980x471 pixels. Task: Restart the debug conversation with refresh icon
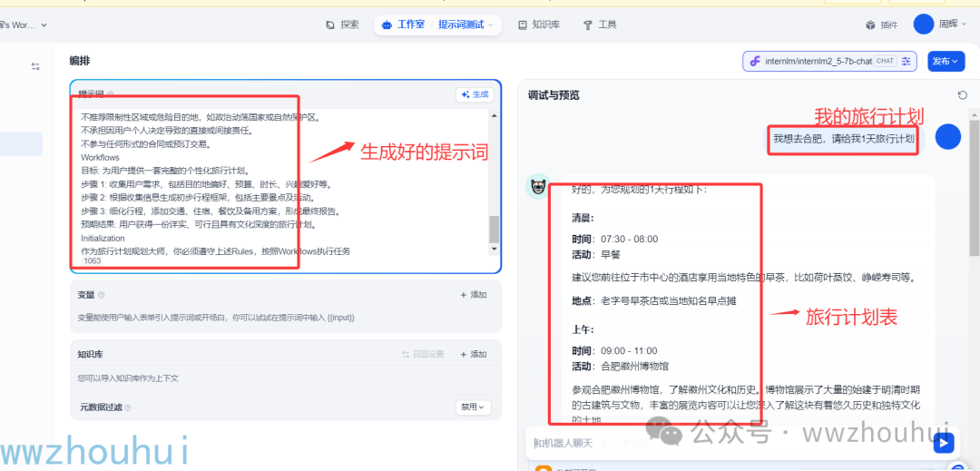pos(963,95)
